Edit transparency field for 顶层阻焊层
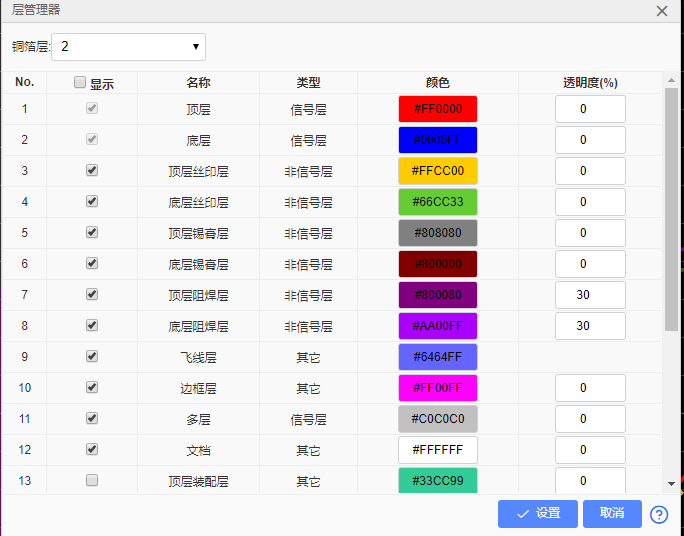684x536 pixels. click(590, 295)
